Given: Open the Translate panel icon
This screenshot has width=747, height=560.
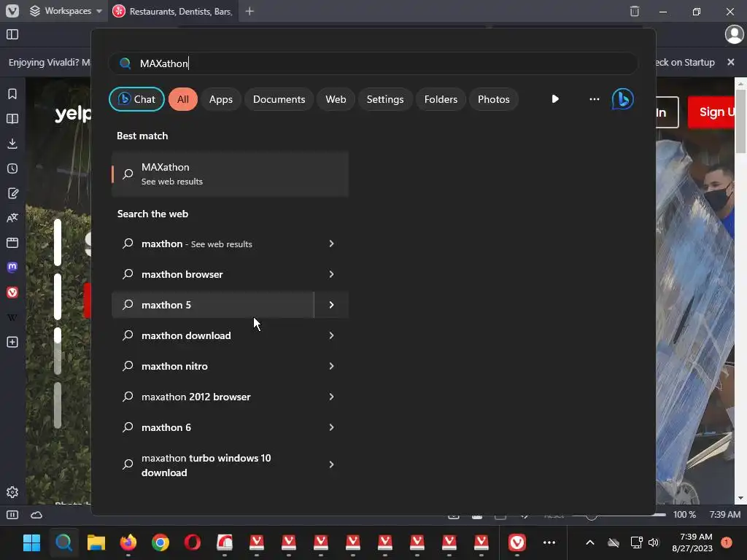Looking at the screenshot, I should 12,218.
